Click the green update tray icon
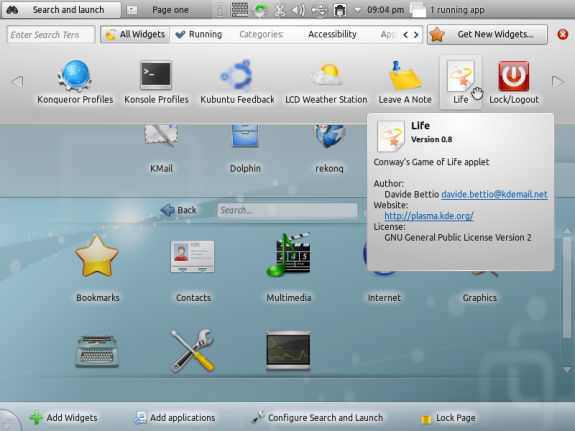The width and height of the screenshot is (575, 431). coord(260,10)
